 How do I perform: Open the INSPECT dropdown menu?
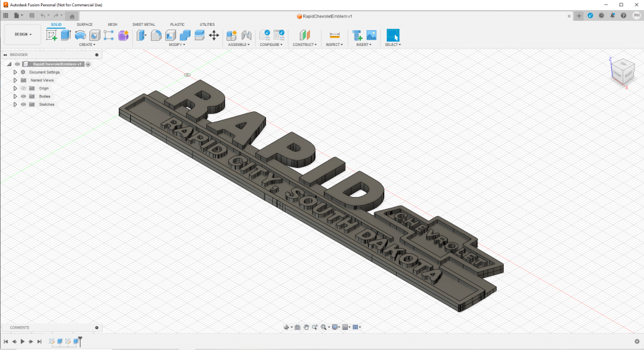pos(335,45)
